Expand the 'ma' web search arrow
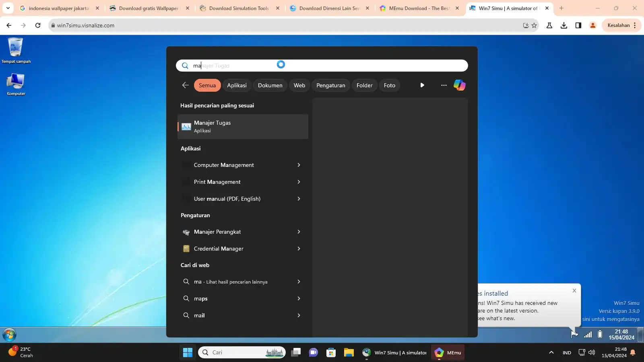The width and height of the screenshot is (644, 362). (x=299, y=282)
